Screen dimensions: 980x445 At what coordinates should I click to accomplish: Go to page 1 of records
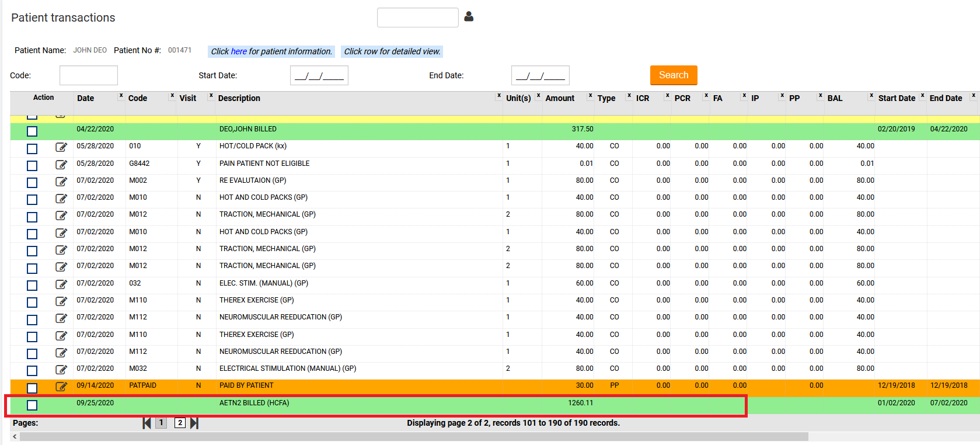[161, 423]
